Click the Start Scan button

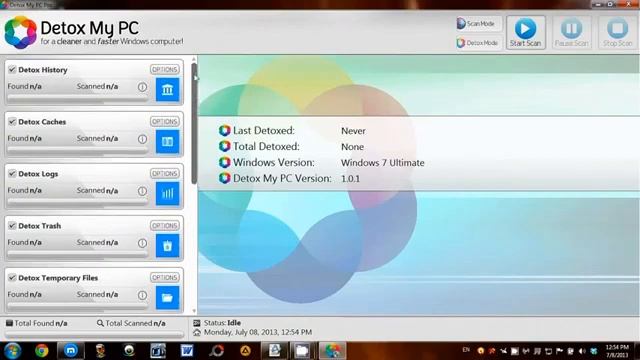pyautogui.click(x=525, y=33)
